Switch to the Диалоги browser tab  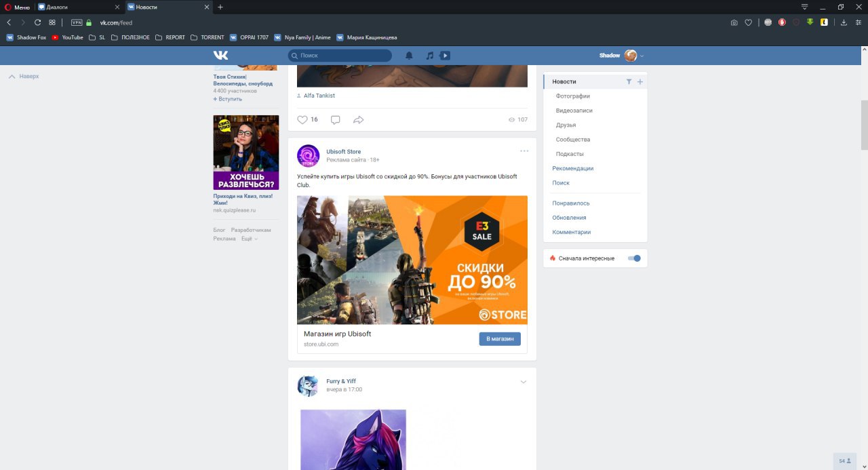pyautogui.click(x=79, y=7)
